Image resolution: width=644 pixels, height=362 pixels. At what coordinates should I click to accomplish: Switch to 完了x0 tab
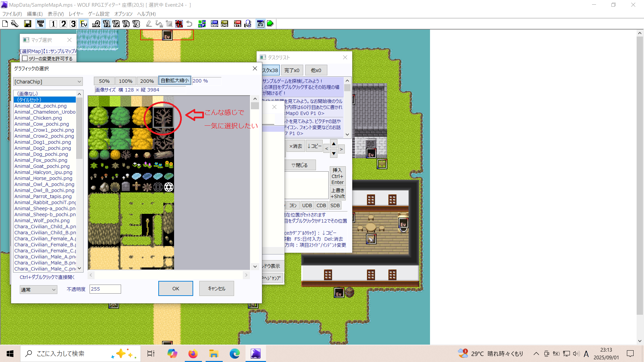pos(292,70)
